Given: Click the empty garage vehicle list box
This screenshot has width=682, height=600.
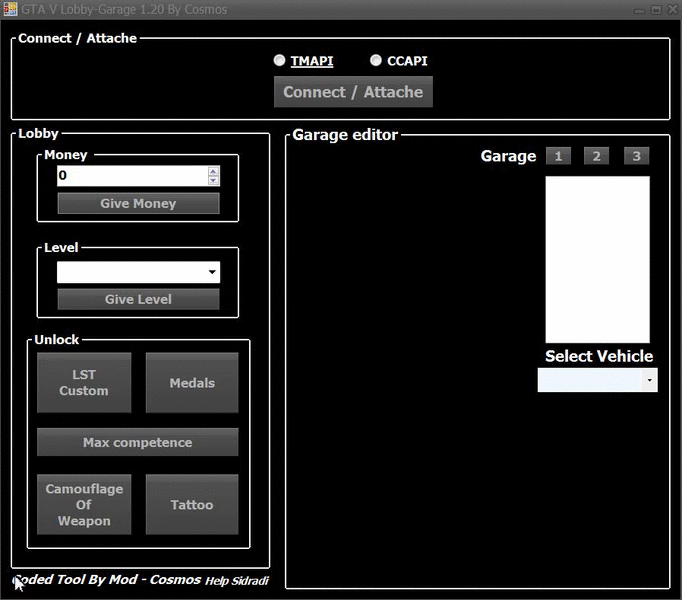Looking at the screenshot, I should [598, 259].
